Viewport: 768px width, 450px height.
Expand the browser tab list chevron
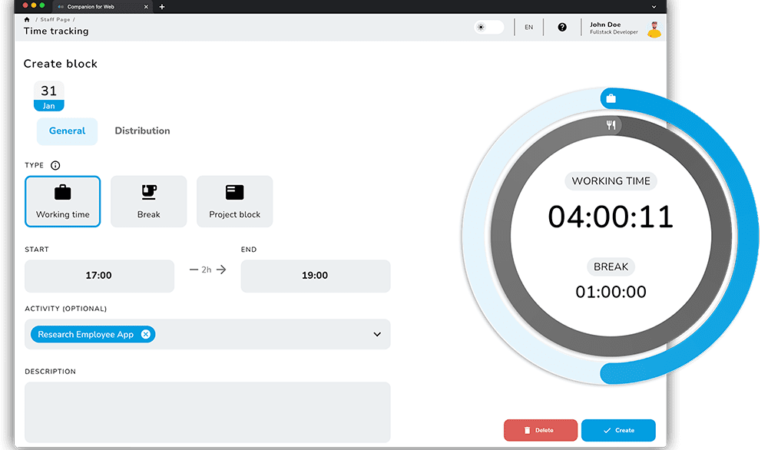coord(653,7)
